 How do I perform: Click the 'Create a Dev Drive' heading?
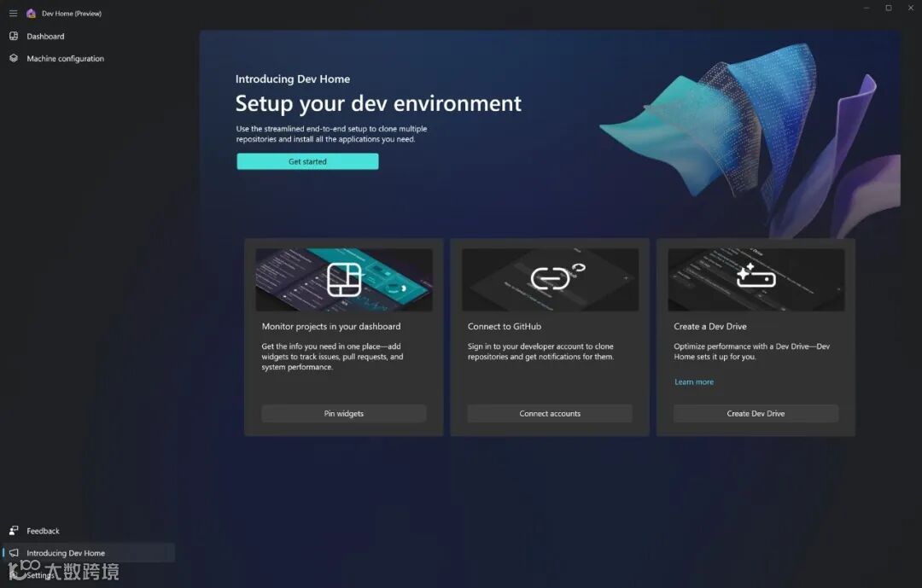coord(710,326)
